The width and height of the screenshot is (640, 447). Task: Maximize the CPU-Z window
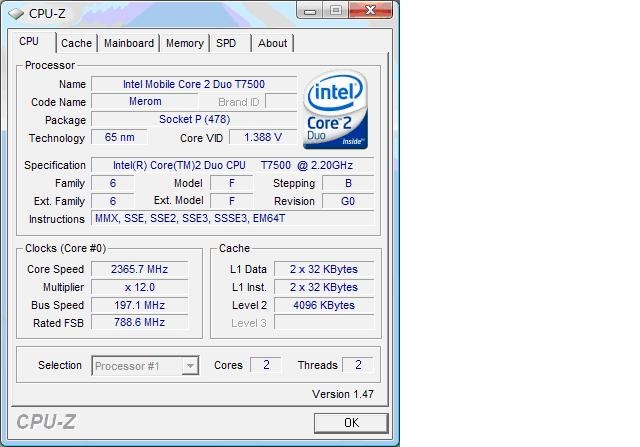pos(336,11)
